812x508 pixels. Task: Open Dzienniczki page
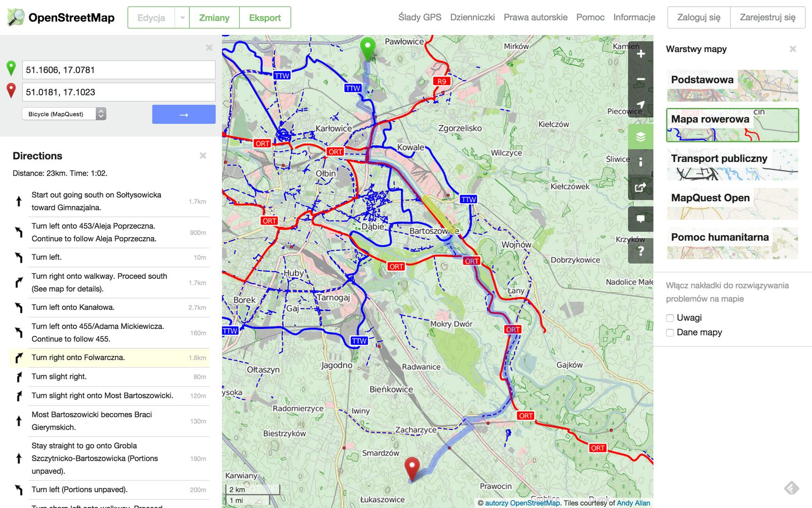pos(473,17)
